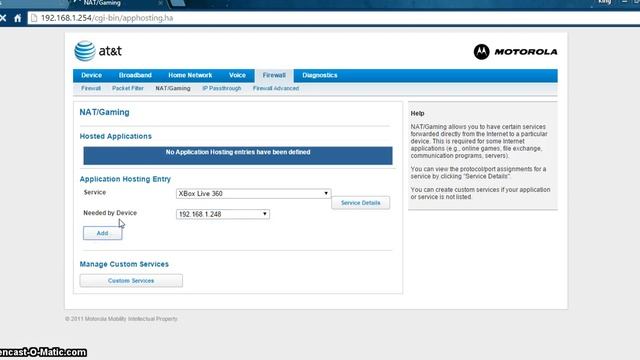Click the 2011 Motorola Mobility copyright text
This screenshot has height=360, width=640.
(x=121, y=319)
